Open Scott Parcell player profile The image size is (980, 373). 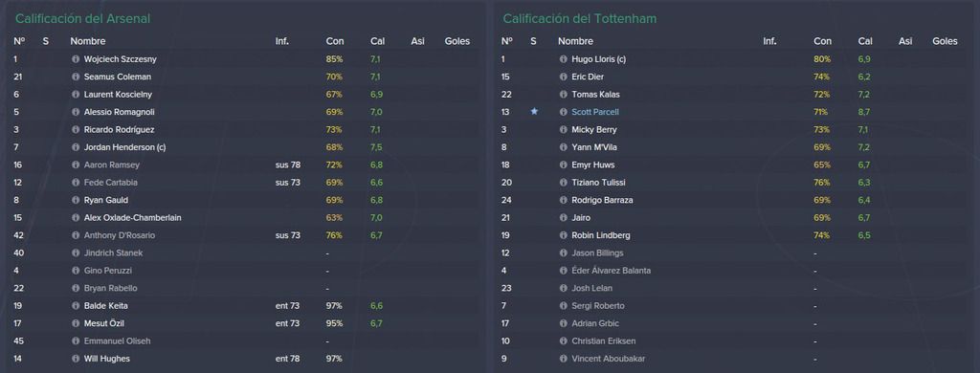595,112
